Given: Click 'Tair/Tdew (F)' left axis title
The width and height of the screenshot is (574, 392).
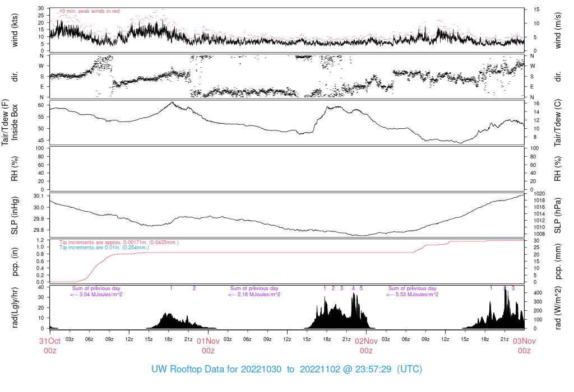Looking at the screenshot, I should pyautogui.click(x=5, y=122).
